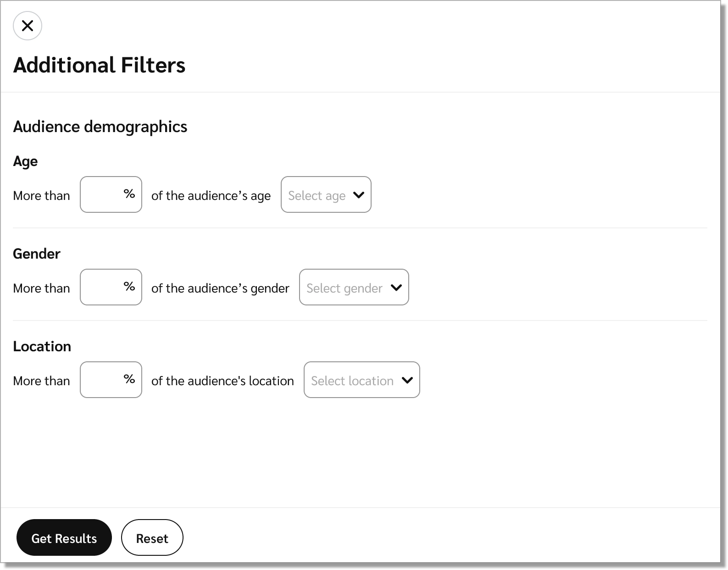Viewport: 728px width, 570px height.
Task: Click the chevron arrow in location selector
Action: [x=407, y=380]
